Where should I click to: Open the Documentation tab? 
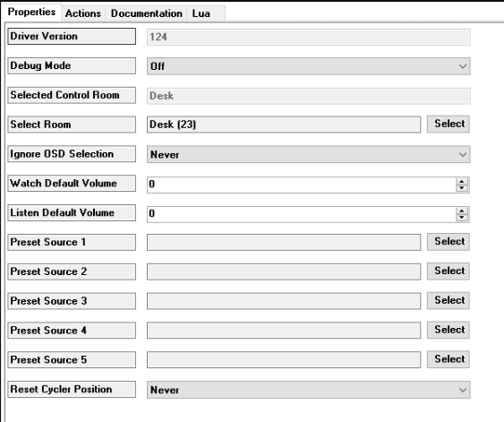pos(146,13)
